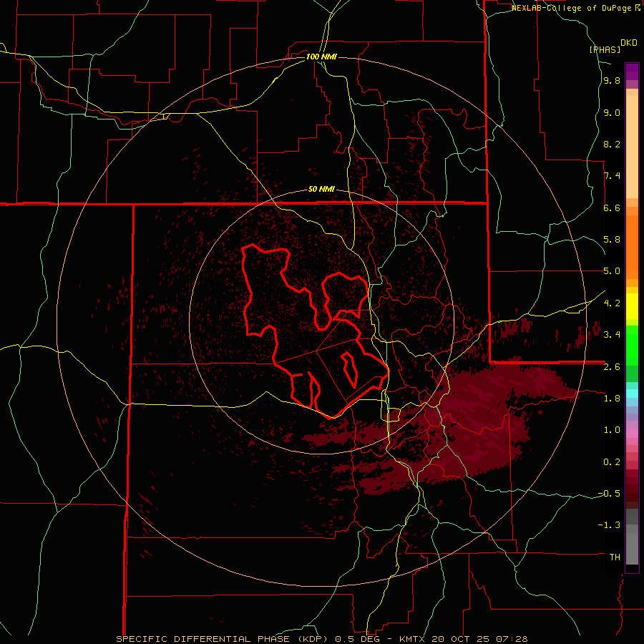Click the 'DKD' units label above scale
This screenshot has width=644, height=644.
(629, 43)
